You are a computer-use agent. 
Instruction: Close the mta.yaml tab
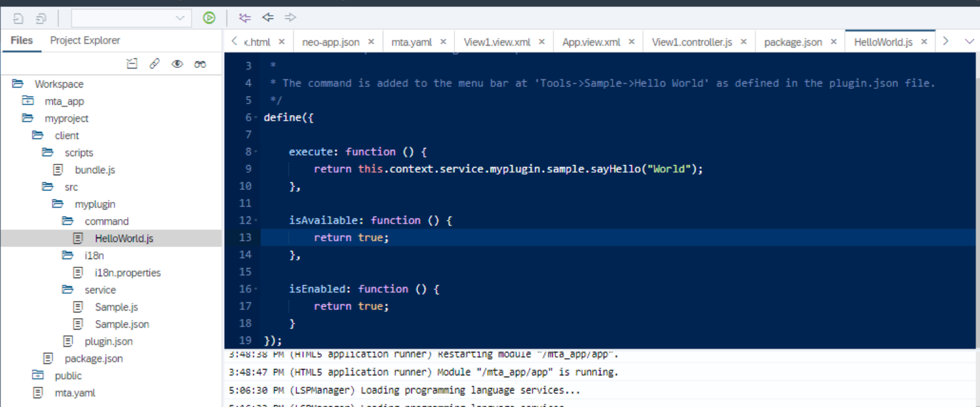point(443,42)
